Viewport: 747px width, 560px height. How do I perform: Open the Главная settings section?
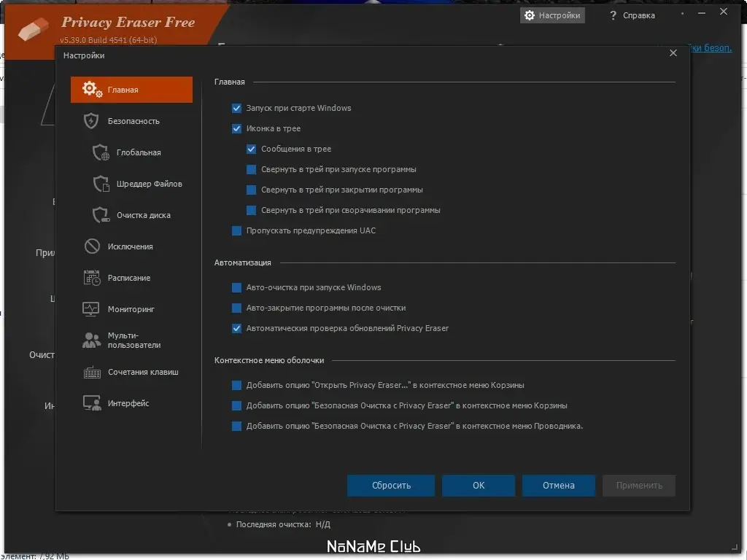[131, 90]
